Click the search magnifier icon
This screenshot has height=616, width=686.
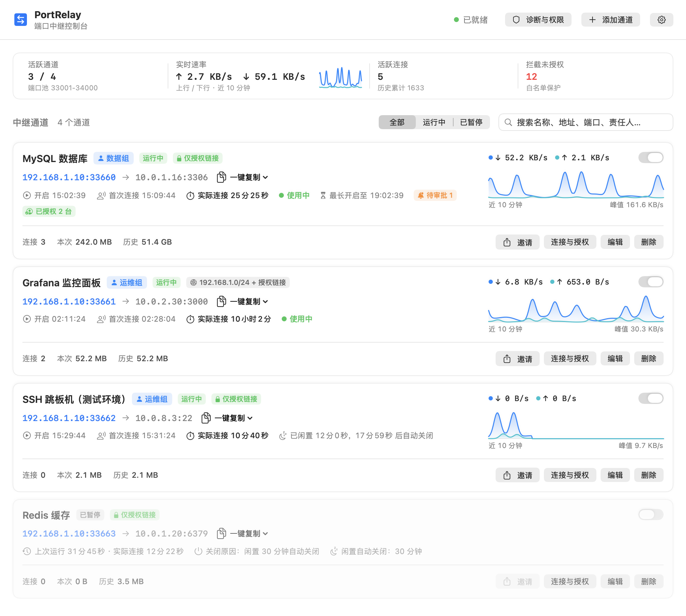pos(508,122)
